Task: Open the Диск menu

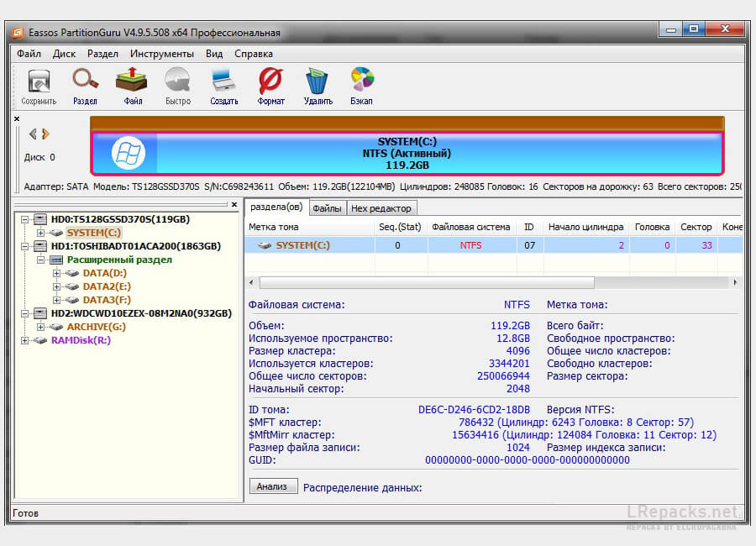Action: (64, 54)
